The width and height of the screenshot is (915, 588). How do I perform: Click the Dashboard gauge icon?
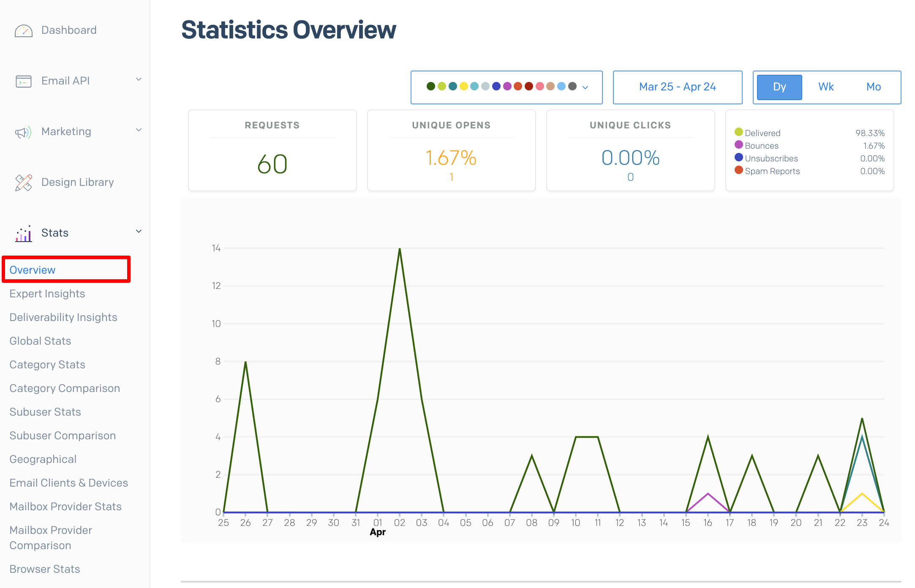point(24,30)
